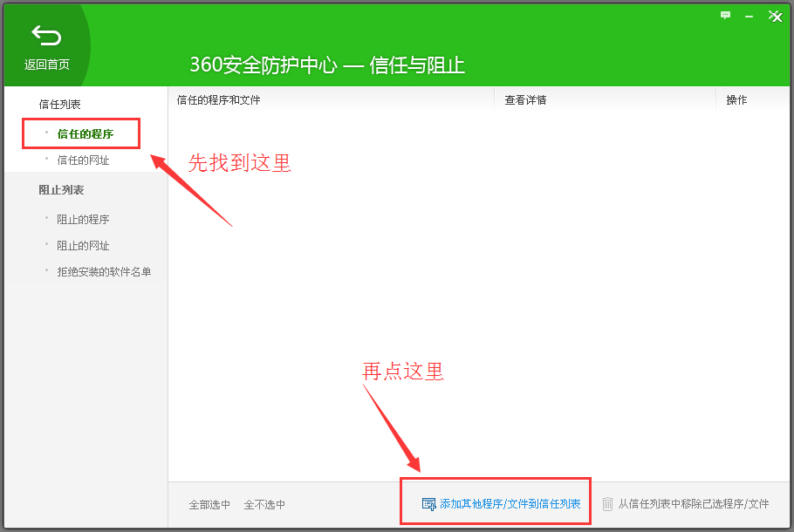Open 阻止的程序 list
Viewport: 794px width, 532px height.
pos(83,219)
